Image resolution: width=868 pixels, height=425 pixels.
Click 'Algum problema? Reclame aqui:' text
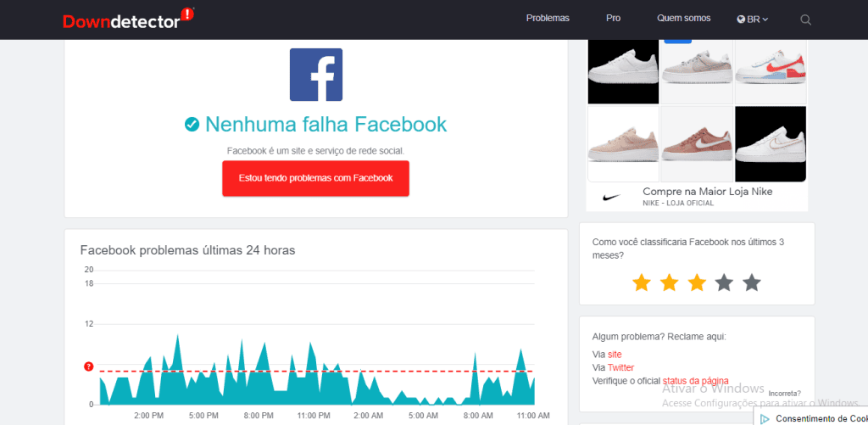tap(659, 337)
